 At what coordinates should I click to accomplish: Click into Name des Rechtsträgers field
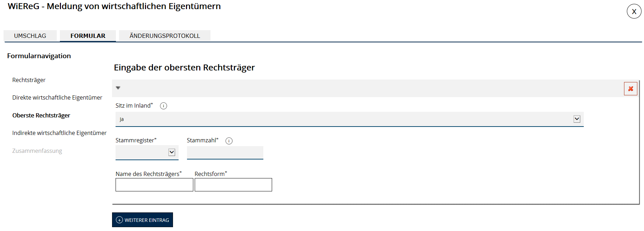(x=154, y=185)
